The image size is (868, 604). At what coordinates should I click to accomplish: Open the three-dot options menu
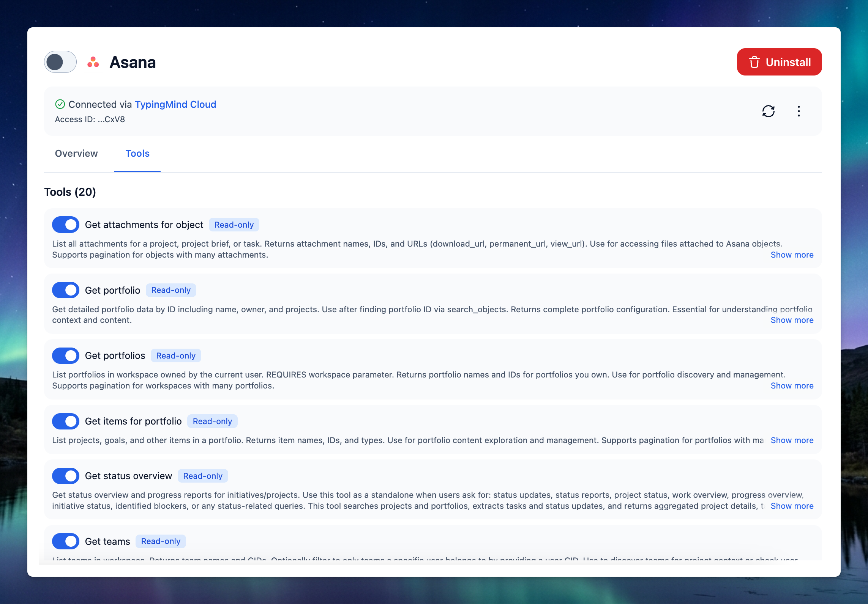click(x=799, y=111)
